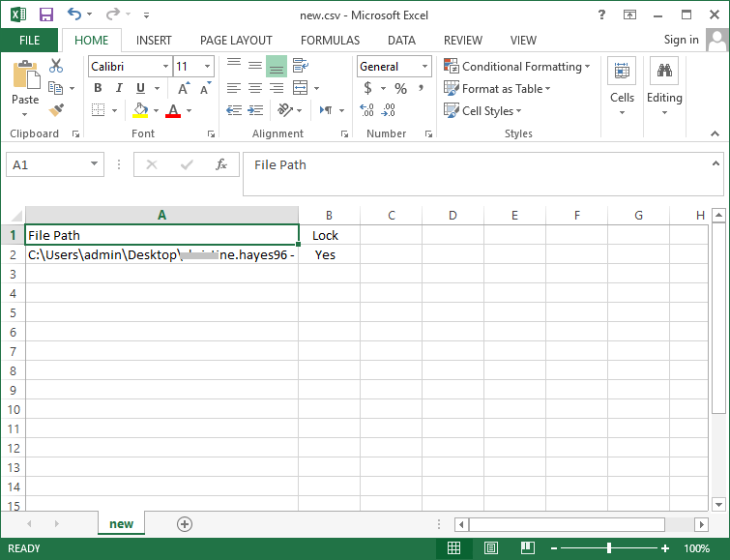
Task: Switch to Page Layout view in status bar
Action: (491, 548)
